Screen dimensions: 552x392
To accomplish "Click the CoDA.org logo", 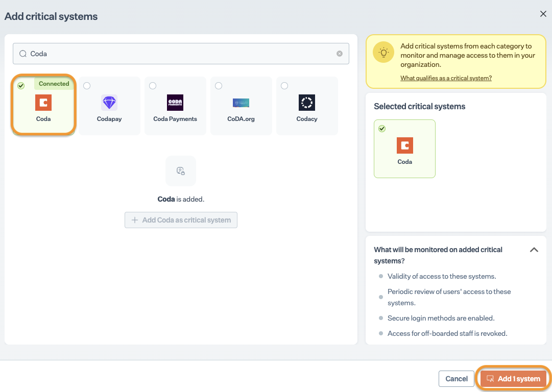I will [x=241, y=103].
